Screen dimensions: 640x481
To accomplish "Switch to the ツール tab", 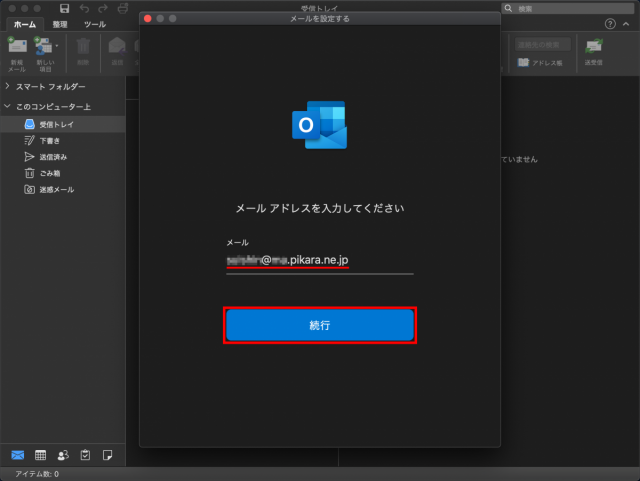I will point(95,23).
